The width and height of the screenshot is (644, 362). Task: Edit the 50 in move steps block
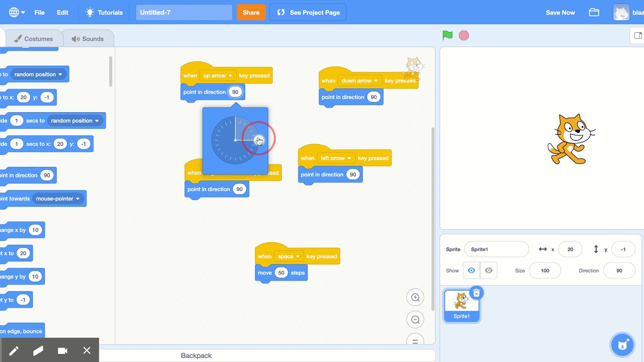281,273
